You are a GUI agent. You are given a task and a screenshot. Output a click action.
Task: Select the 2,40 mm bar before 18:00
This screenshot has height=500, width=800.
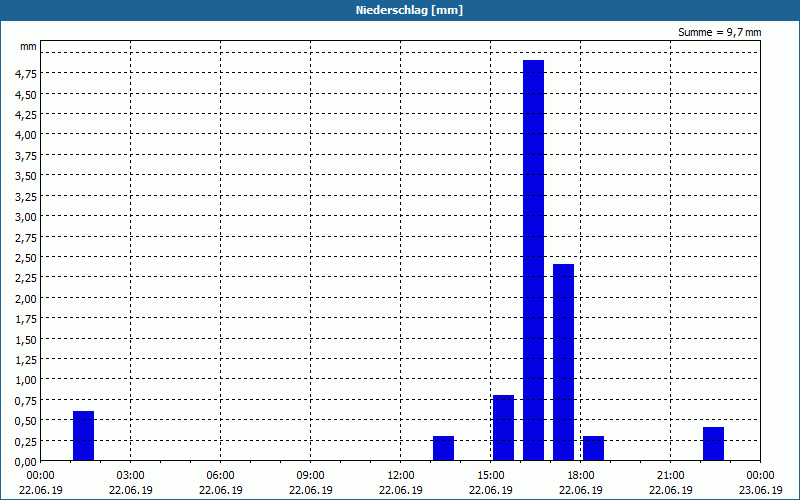pos(563,362)
